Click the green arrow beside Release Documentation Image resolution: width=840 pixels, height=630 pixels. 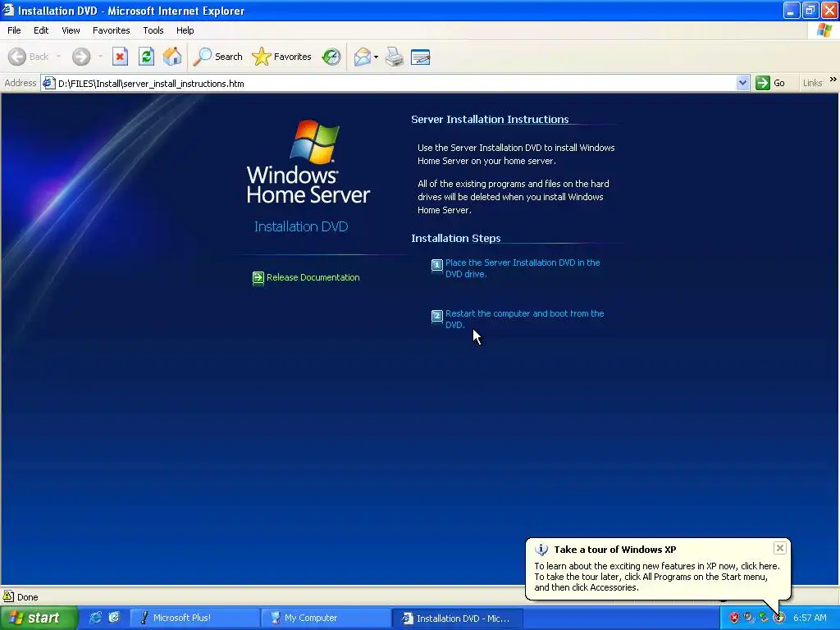tap(258, 277)
